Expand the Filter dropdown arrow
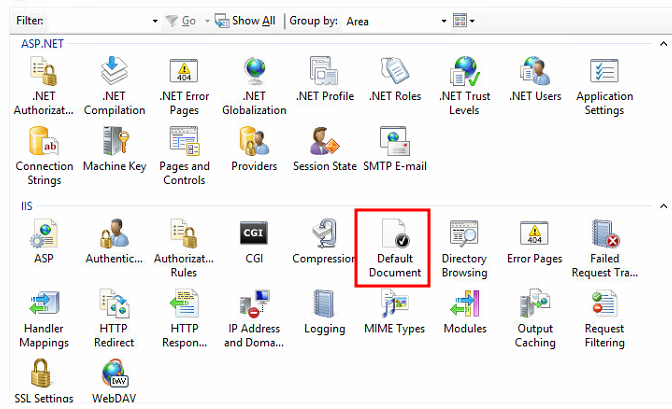 coord(155,21)
